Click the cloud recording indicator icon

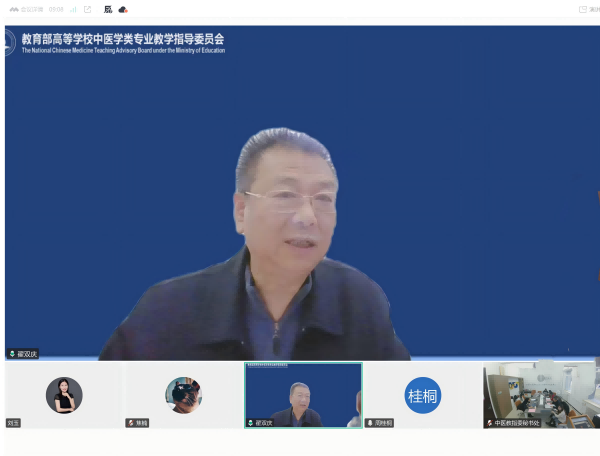123,10
